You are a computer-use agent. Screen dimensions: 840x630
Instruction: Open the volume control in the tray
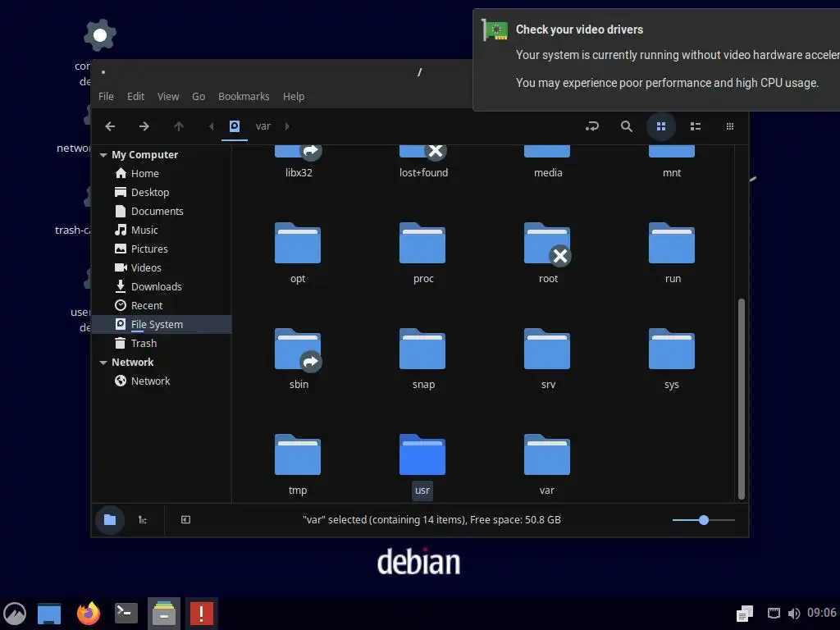[794, 614]
